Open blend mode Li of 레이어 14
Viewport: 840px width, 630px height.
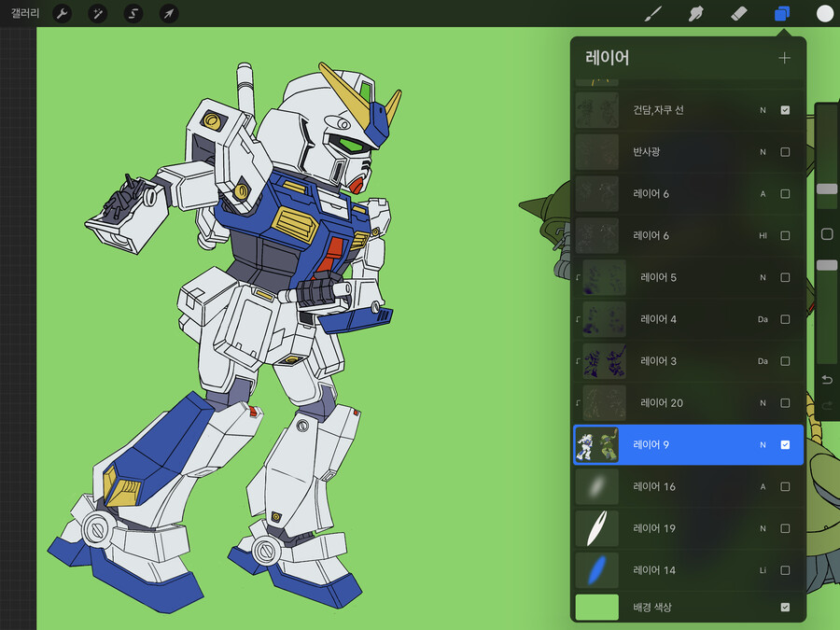point(763,570)
